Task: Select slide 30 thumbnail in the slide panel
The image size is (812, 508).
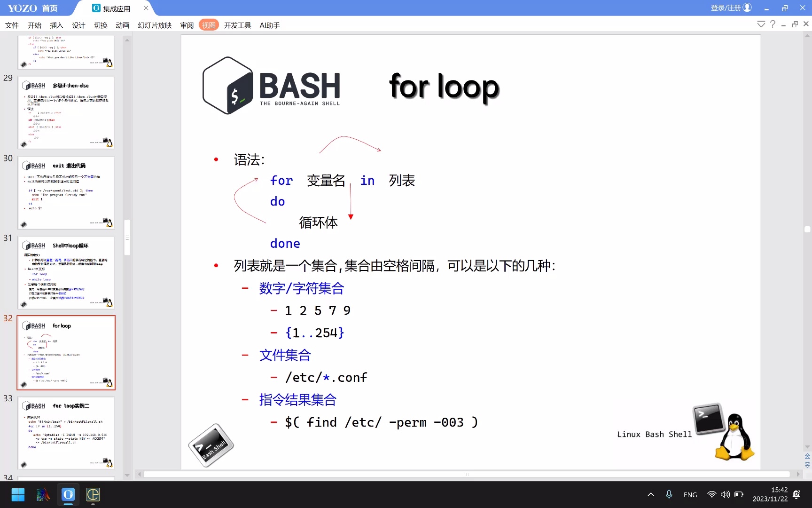Action: (x=66, y=193)
